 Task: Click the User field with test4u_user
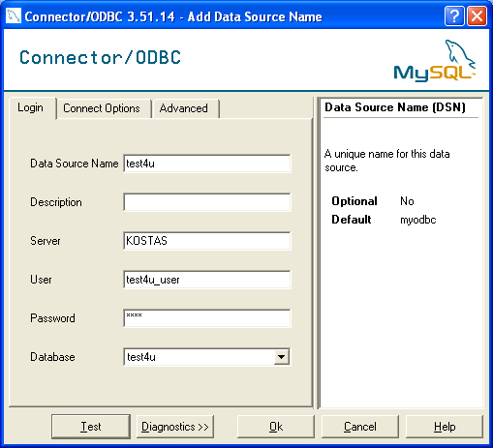coord(207,280)
